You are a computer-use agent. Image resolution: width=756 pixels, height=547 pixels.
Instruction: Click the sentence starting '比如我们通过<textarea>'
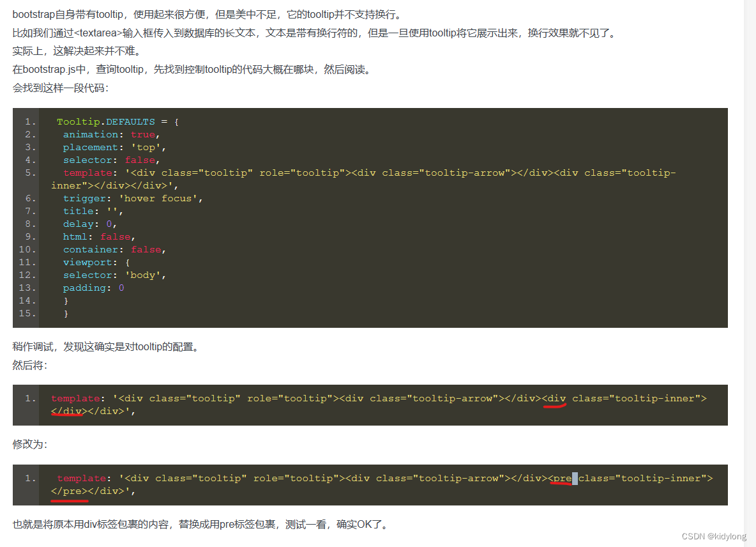tap(315, 33)
